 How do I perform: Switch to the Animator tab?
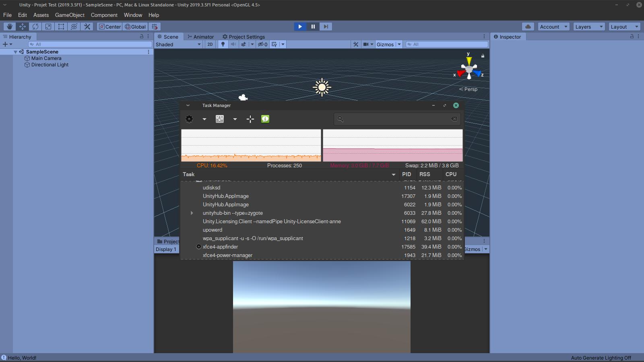click(x=200, y=37)
